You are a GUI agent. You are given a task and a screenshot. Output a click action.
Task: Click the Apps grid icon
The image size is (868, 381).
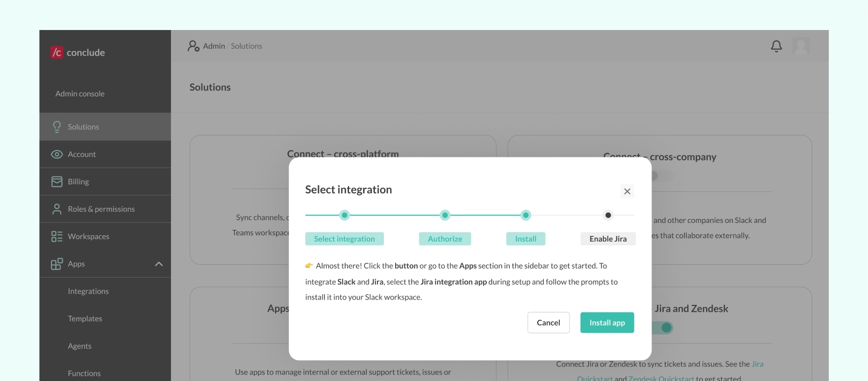pyautogui.click(x=57, y=264)
